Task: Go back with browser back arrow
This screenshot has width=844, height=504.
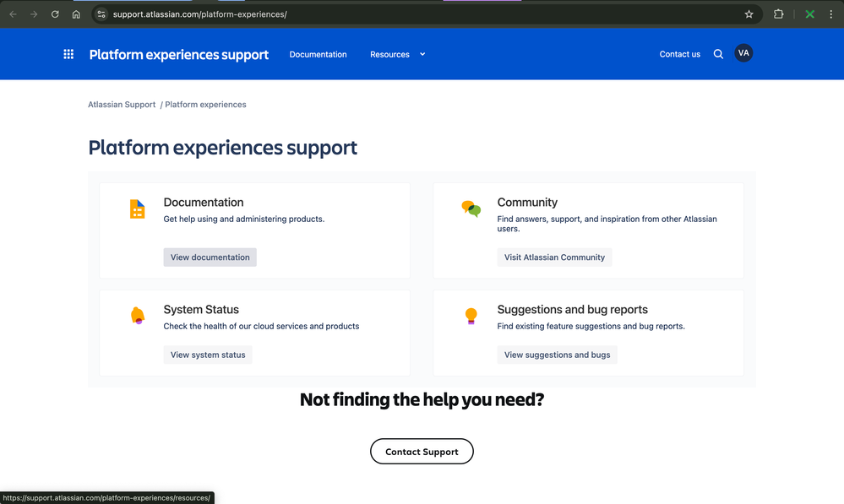Action: (x=13, y=14)
